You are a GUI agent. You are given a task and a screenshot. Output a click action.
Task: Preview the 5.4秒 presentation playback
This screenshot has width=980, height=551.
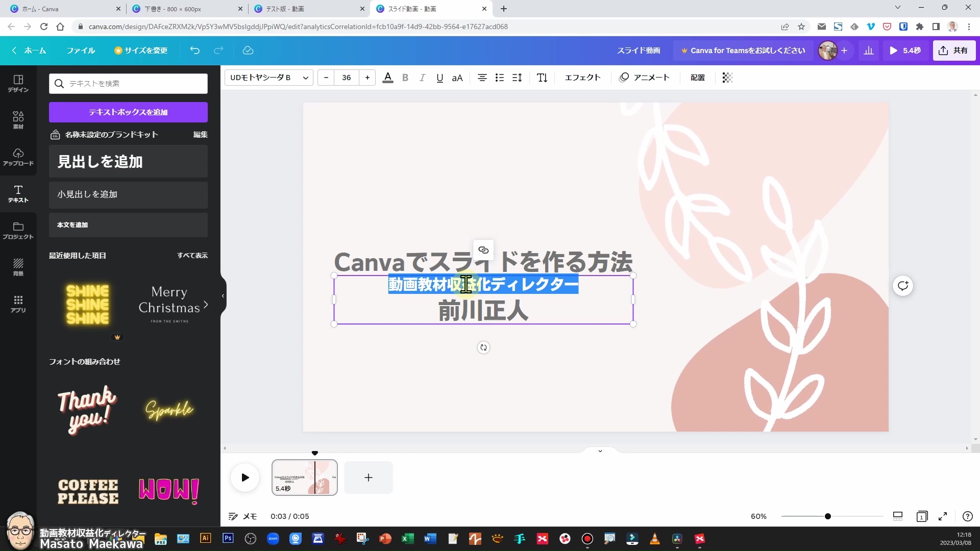point(904,51)
